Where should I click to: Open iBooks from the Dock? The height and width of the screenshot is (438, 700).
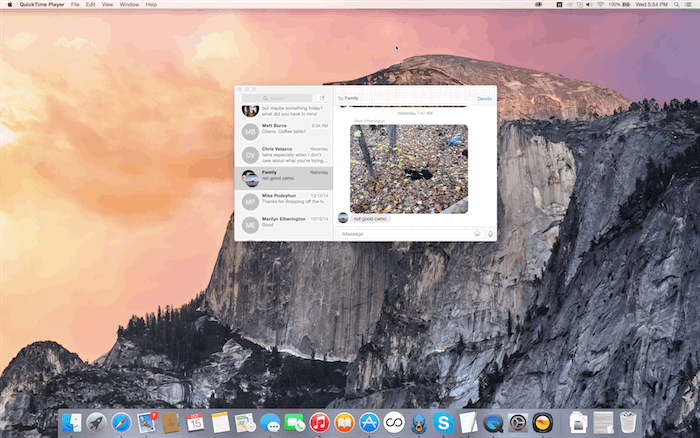pyautogui.click(x=344, y=422)
